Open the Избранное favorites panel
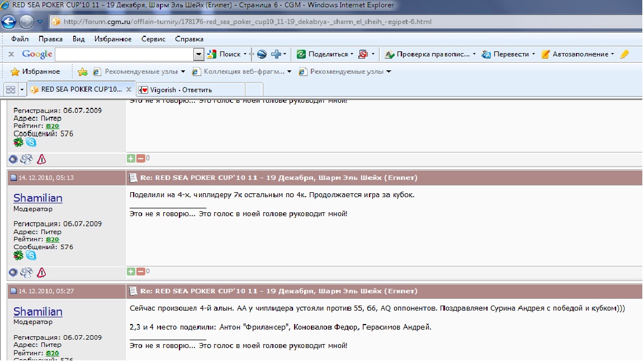The width and height of the screenshot is (644, 362). (x=35, y=72)
